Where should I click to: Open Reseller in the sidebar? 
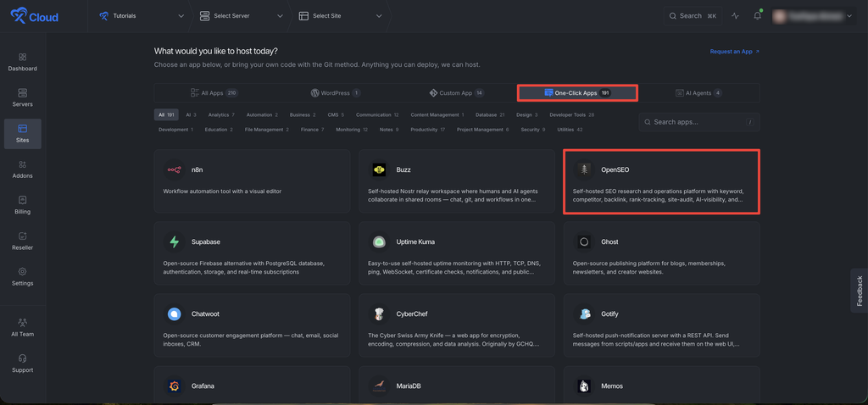pos(22,241)
